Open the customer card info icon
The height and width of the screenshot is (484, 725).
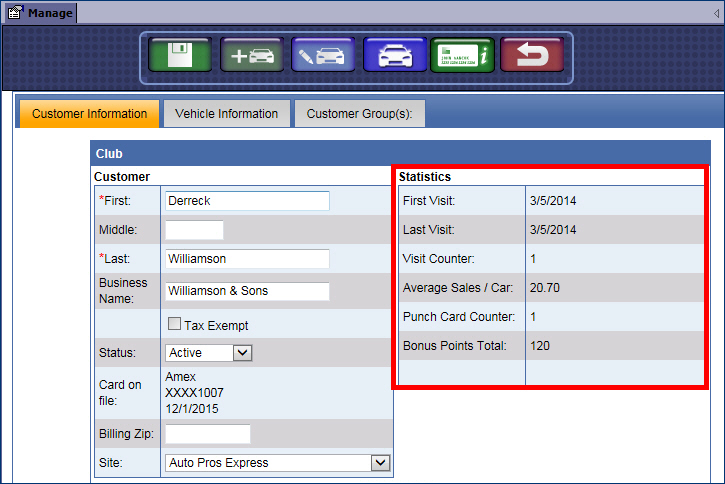[462, 55]
